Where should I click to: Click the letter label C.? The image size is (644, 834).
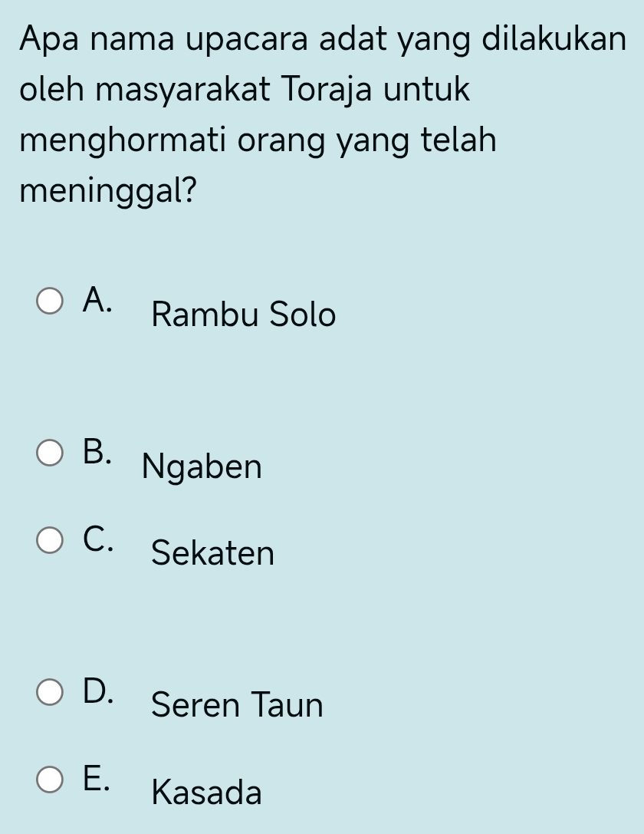click(98, 539)
